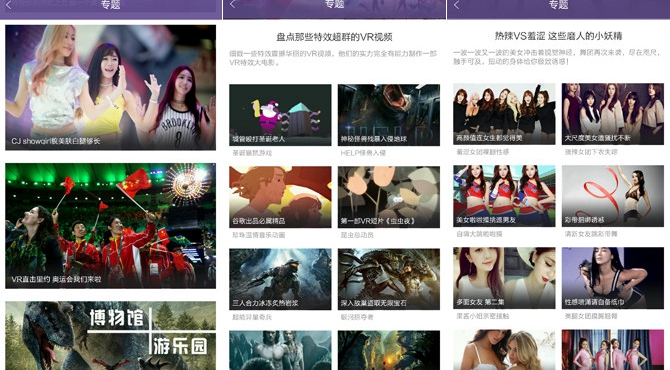
Task: Play the 三人合力 armored soldier video
Action: (x=280, y=279)
